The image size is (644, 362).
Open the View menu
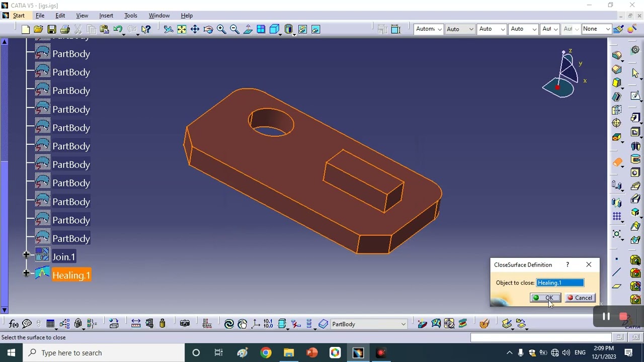pyautogui.click(x=82, y=16)
